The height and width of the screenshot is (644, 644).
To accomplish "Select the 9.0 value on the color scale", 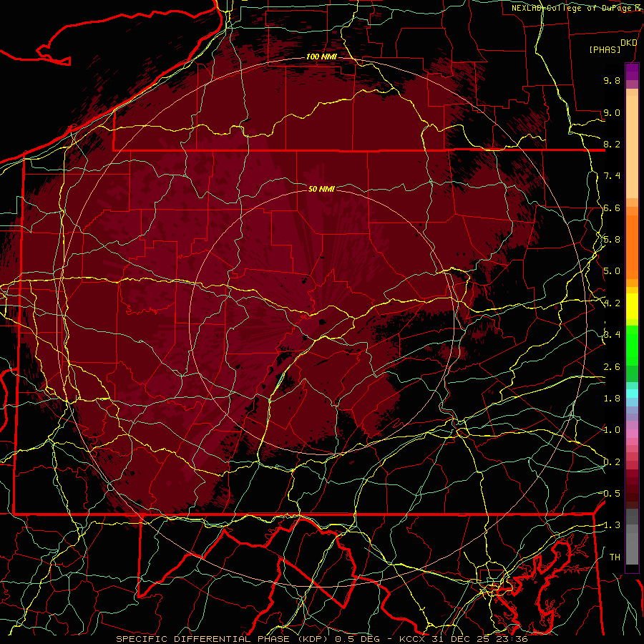I will tap(612, 112).
